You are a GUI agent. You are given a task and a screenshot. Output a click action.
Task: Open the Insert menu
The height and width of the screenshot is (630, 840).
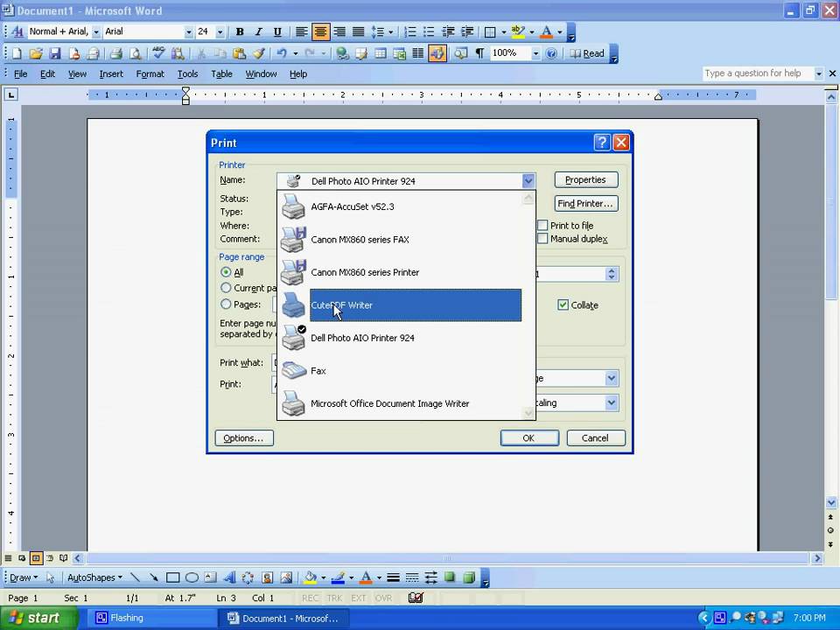pyautogui.click(x=111, y=73)
